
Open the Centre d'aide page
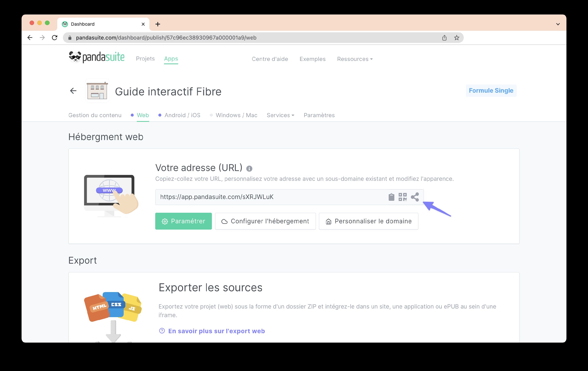(270, 59)
